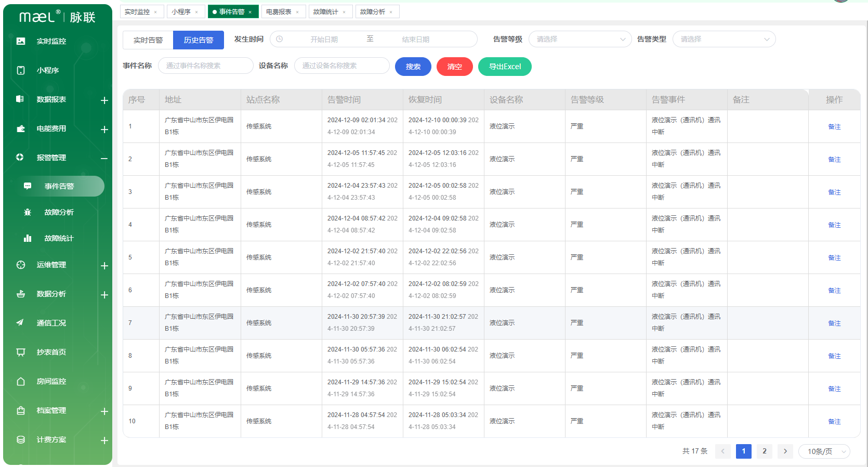This screenshot has height=467, width=868.
Task: Click the 房间监控 house icon
Action: point(21,381)
